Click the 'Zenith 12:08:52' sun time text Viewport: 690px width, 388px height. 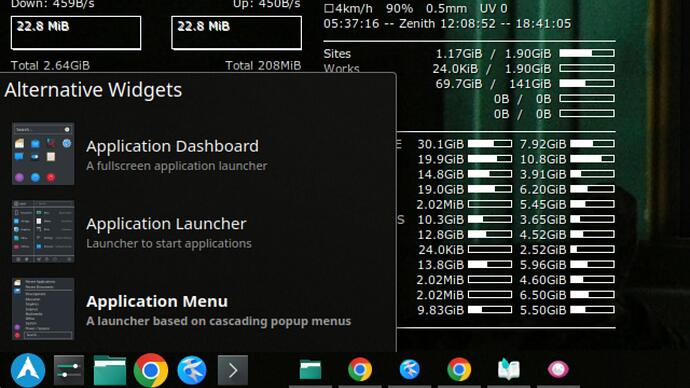coord(448,23)
